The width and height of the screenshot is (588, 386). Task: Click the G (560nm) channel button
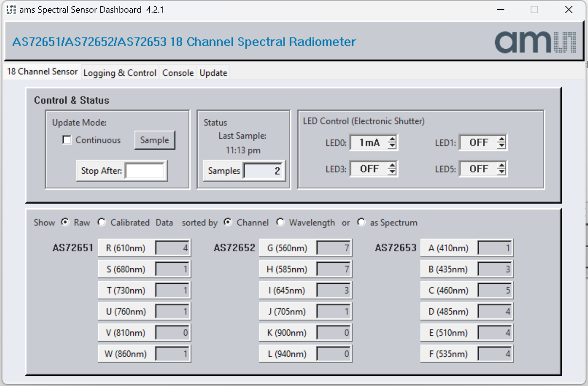pyautogui.click(x=287, y=248)
